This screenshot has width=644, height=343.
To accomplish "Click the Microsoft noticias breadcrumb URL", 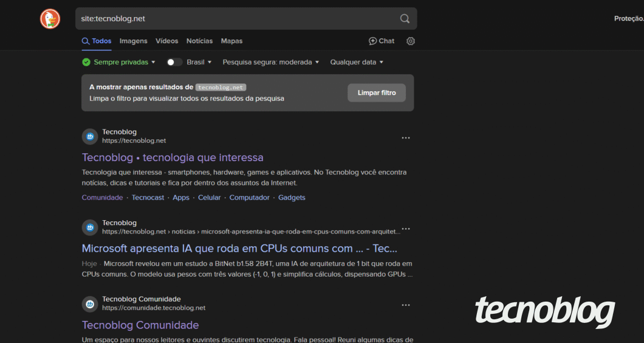I will coord(252,232).
